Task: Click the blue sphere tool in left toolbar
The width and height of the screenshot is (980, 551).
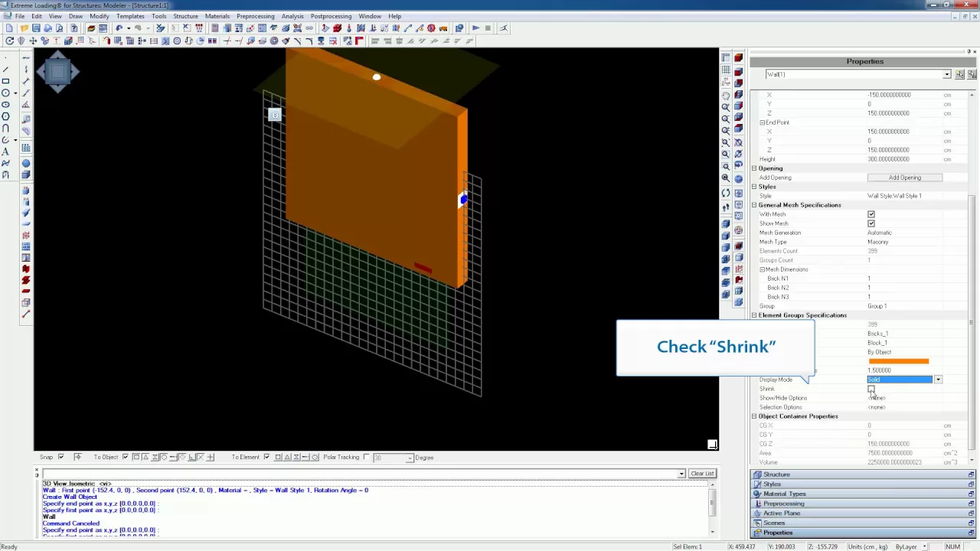Action: pyautogui.click(x=26, y=164)
